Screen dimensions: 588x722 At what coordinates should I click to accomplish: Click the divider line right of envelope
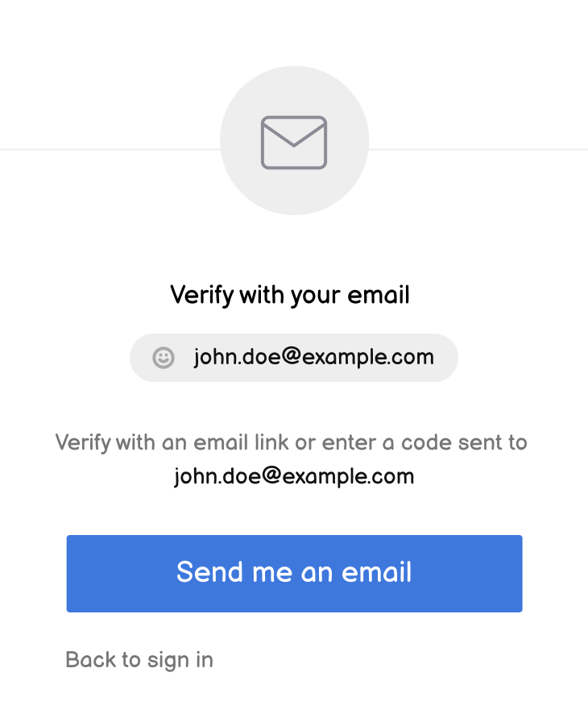click(x=479, y=149)
